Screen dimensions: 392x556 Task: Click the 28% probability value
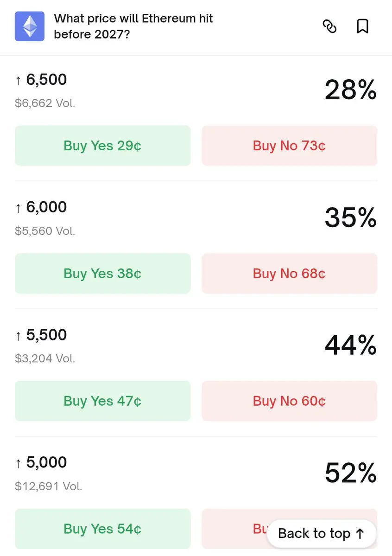point(350,89)
